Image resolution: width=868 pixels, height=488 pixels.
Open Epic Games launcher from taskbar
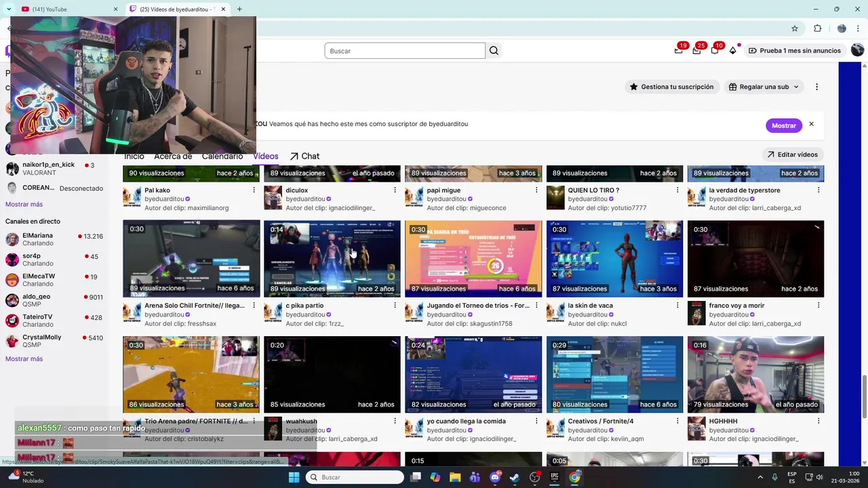(555, 477)
